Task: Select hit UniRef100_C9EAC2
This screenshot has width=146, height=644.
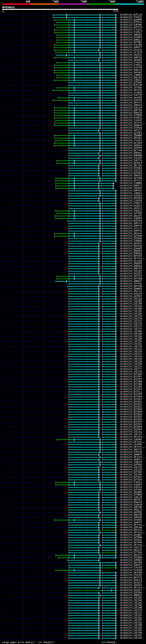Action: [131, 80]
